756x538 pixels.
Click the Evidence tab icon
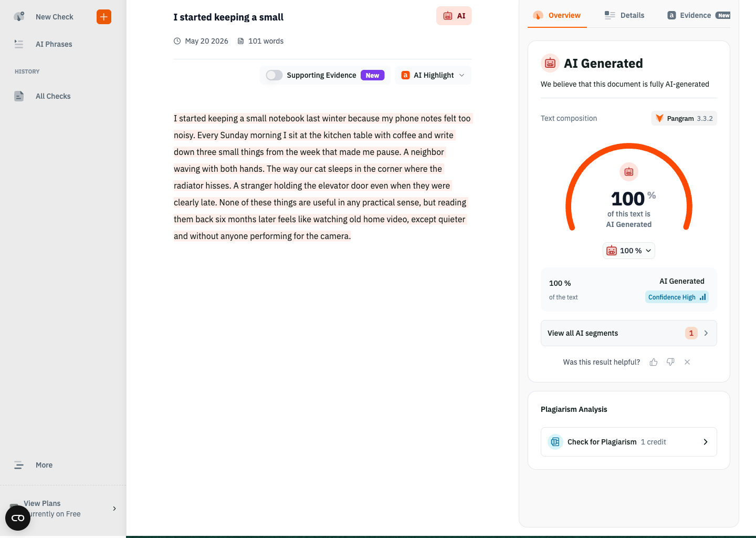pos(671,15)
